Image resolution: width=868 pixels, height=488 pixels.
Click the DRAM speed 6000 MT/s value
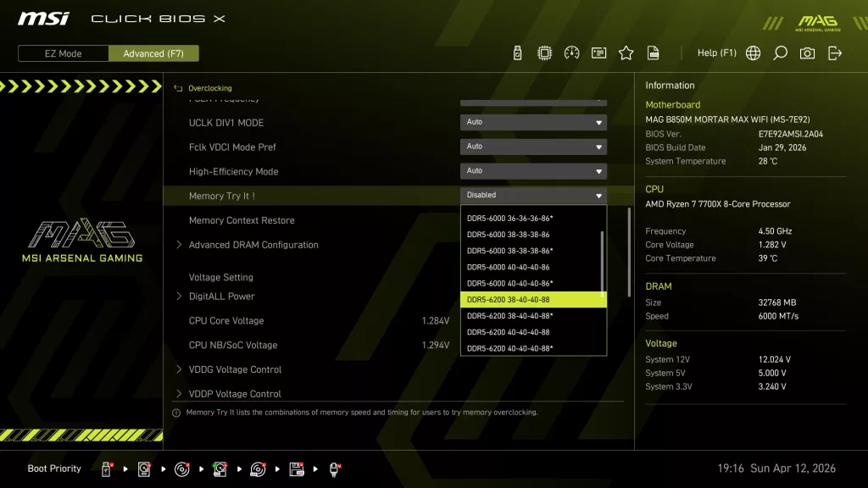pos(778,316)
